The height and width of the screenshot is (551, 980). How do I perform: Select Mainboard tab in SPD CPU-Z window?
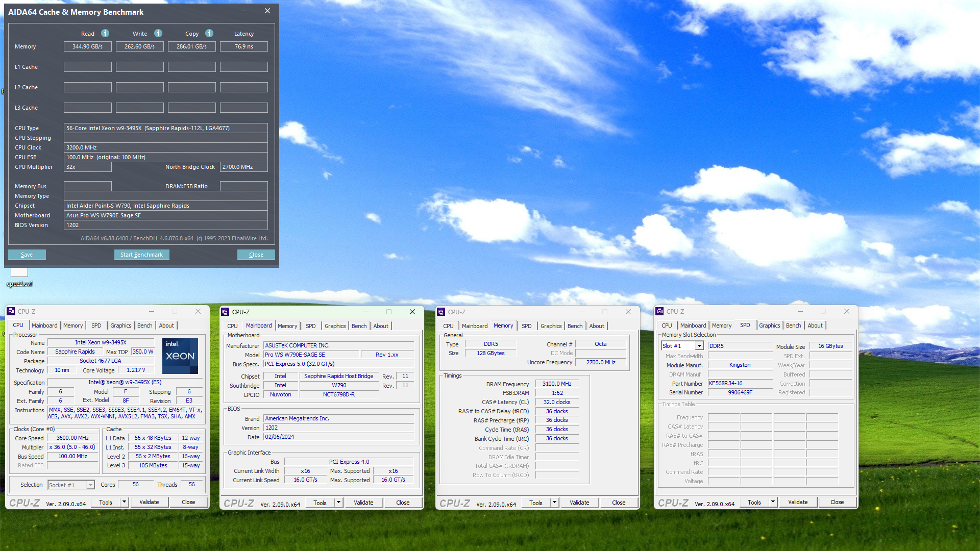[693, 325]
